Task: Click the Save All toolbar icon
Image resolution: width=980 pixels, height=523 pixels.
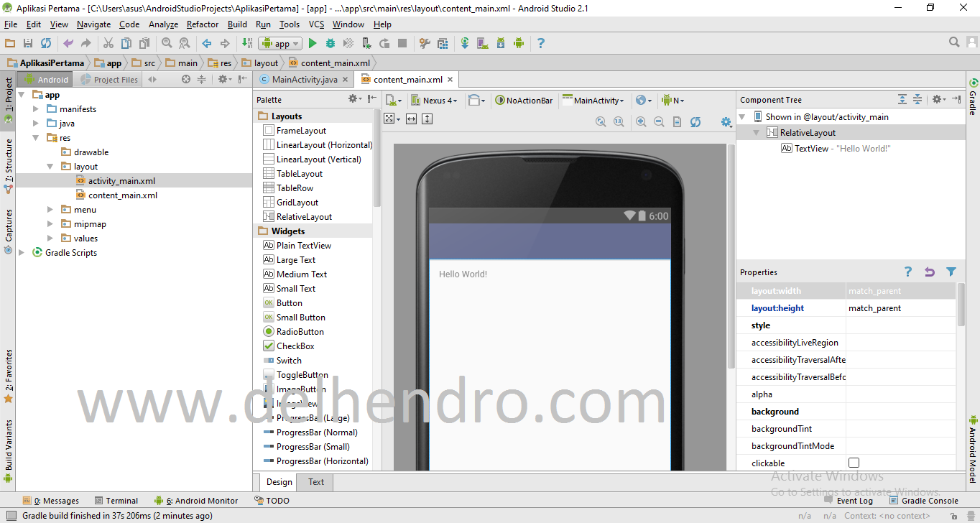Action: [28, 43]
